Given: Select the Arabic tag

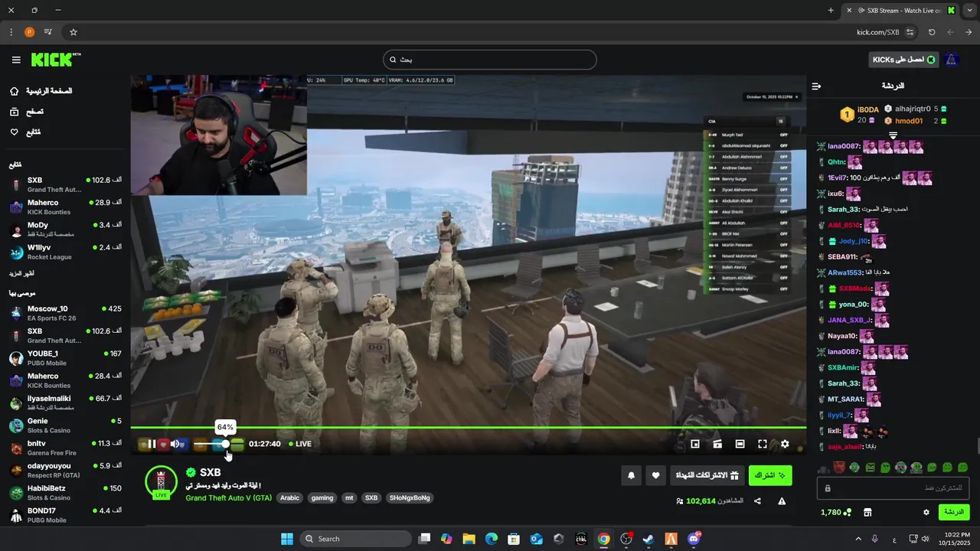Looking at the screenshot, I should point(289,498).
